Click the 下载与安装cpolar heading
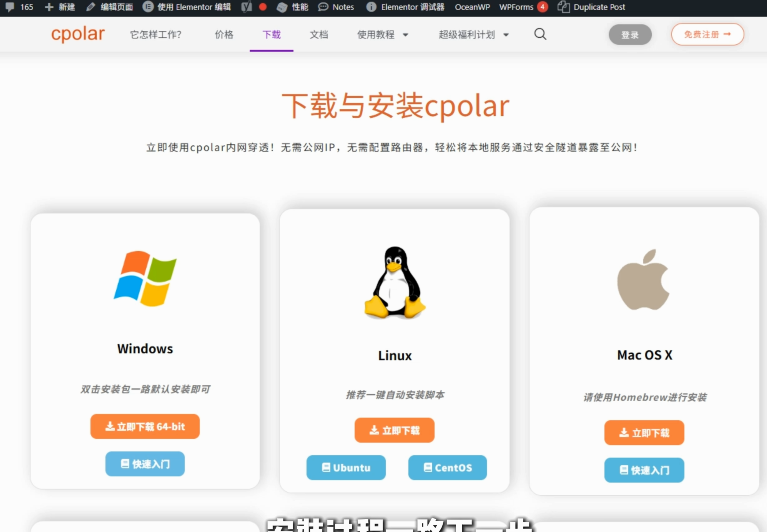This screenshot has width=767, height=532. coord(395,106)
